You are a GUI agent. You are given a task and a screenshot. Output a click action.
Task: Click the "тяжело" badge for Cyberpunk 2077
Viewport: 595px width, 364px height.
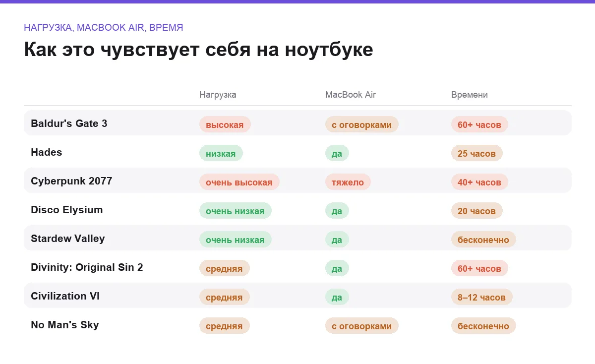tap(348, 182)
